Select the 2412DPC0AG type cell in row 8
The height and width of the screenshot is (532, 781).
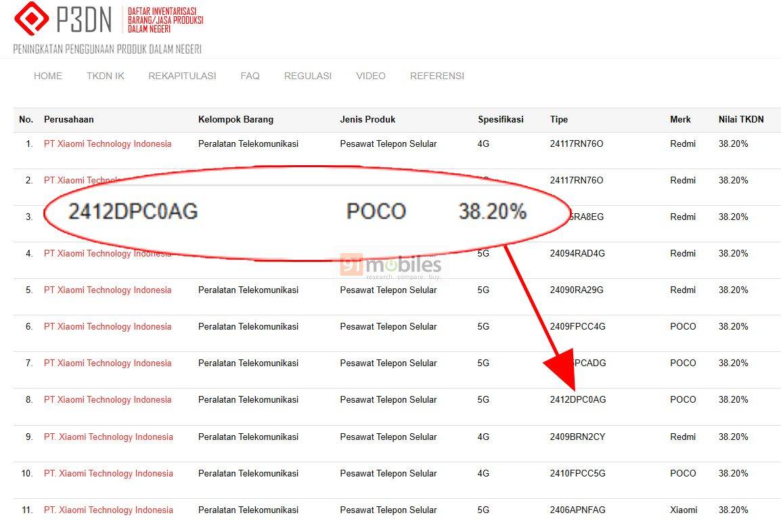tap(578, 399)
